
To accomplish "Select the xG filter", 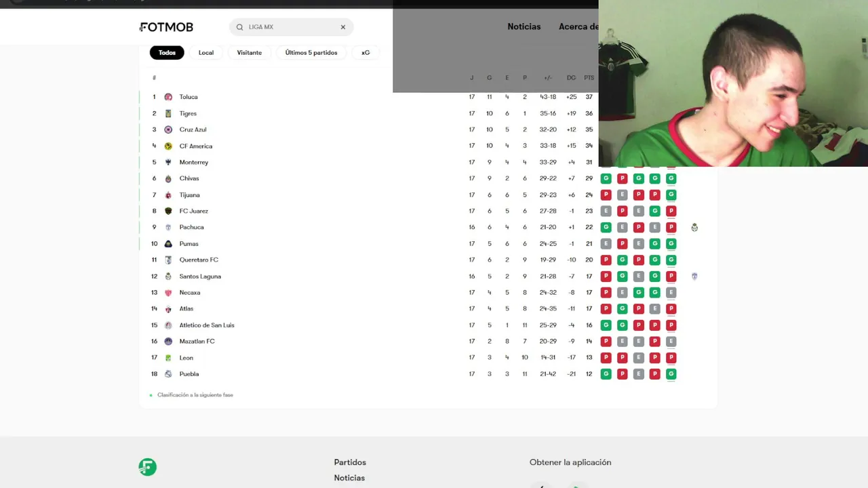I will pyautogui.click(x=366, y=52).
